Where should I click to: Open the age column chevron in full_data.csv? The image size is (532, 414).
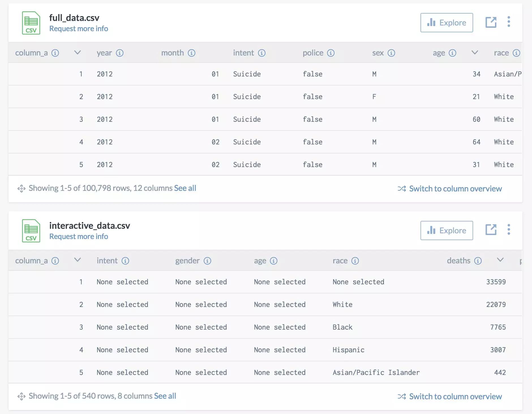[x=475, y=52]
